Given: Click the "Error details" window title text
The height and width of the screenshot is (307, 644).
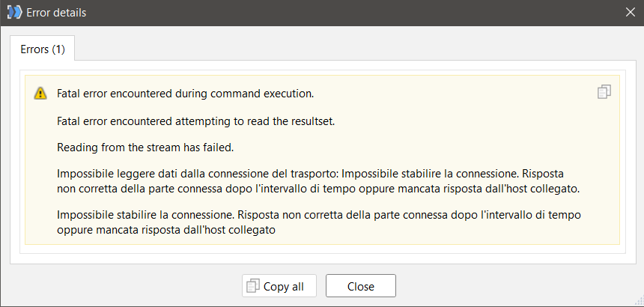Looking at the screenshot, I should 55,13.
